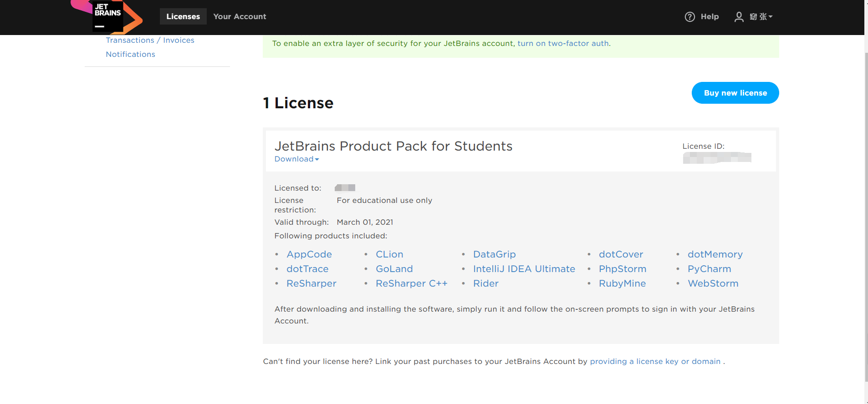Open the RubyMine product link

click(622, 283)
